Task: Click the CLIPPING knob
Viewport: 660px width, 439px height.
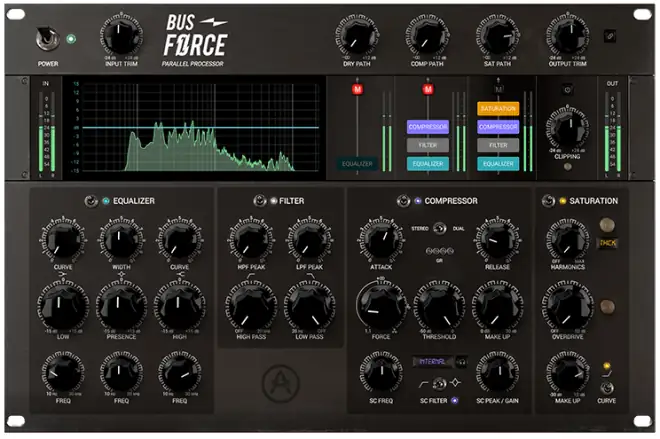Action: pyautogui.click(x=567, y=128)
